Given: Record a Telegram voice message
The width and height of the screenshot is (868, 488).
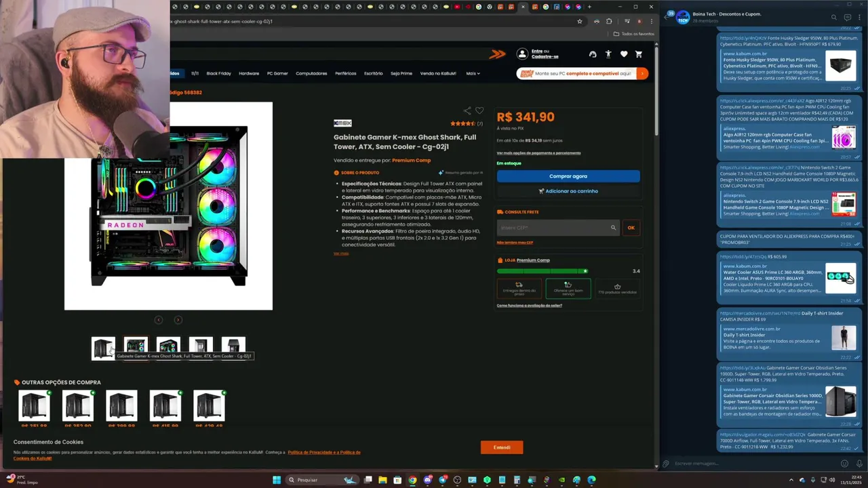Looking at the screenshot, I should pos(858,464).
